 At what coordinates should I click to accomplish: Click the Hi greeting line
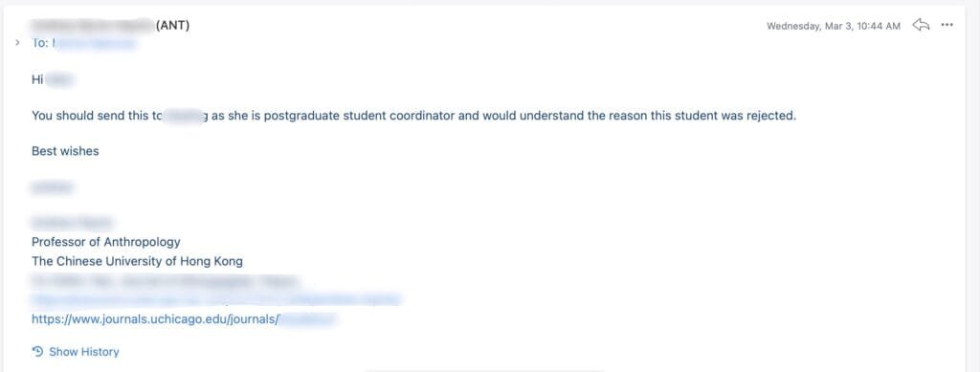point(54,79)
